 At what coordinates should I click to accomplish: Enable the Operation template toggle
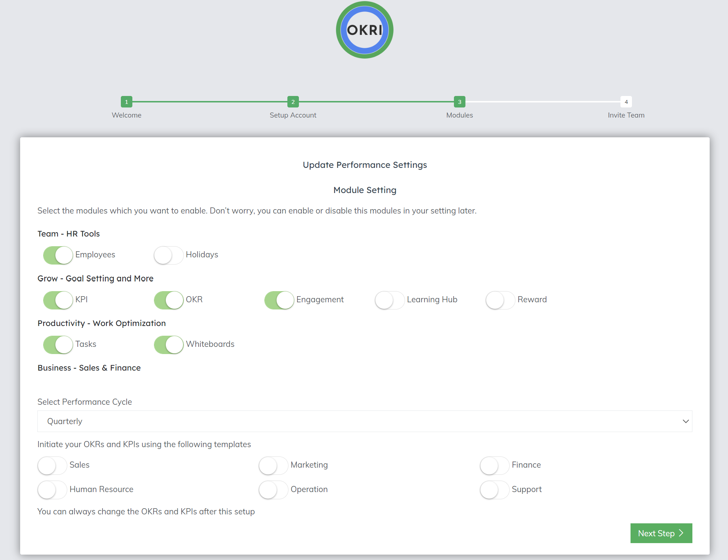(273, 490)
